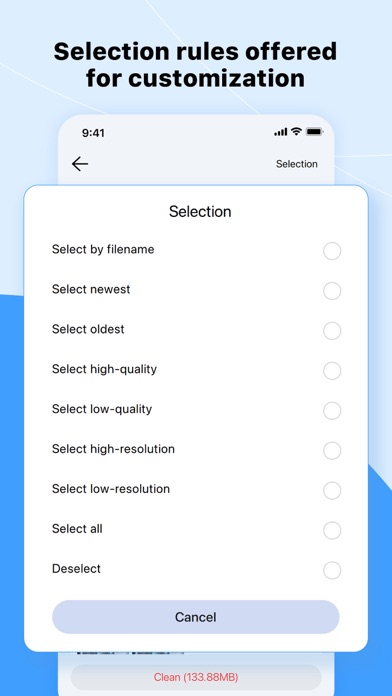Pick the 'Select high-quality' radio button
The width and height of the screenshot is (392, 696).
[332, 371]
